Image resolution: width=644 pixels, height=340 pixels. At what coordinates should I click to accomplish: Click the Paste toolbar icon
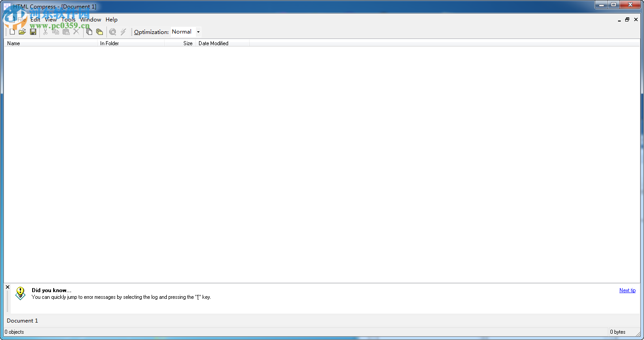66,31
